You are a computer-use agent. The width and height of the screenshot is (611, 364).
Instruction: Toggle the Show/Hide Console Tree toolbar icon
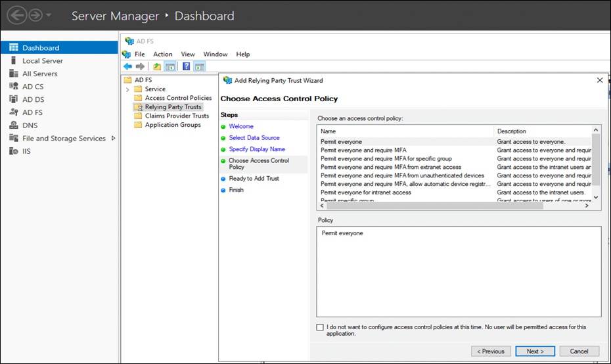point(170,66)
